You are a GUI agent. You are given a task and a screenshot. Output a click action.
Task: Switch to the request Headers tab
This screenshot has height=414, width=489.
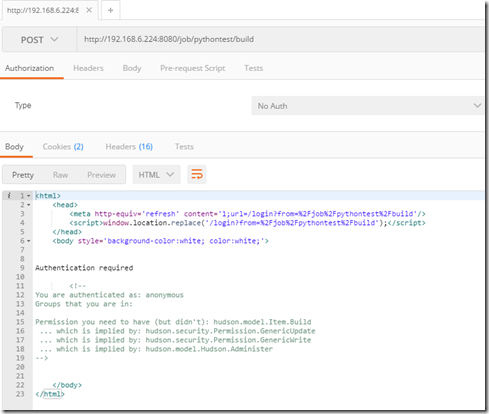point(88,68)
